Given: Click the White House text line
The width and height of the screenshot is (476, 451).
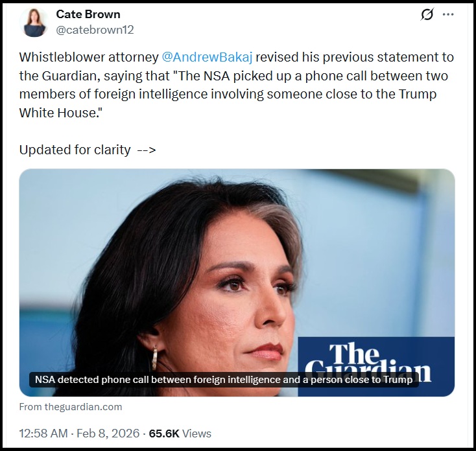Looking at the screenshot, I should [61, 113].
